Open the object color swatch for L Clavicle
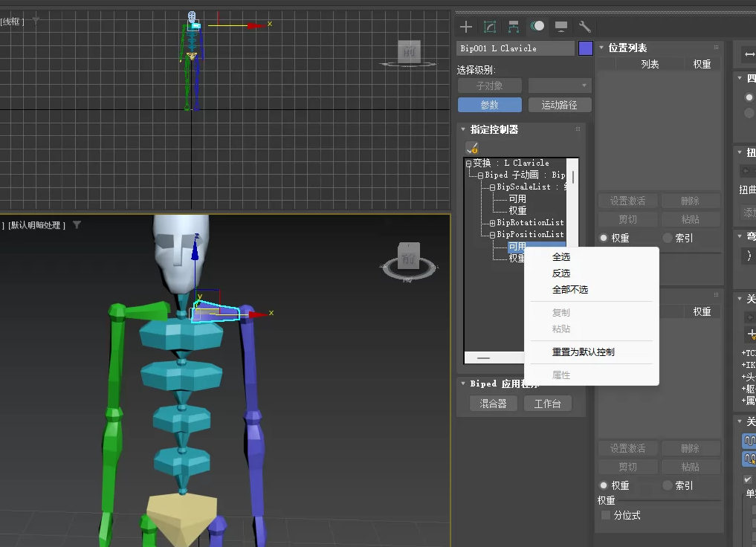The width and height of the screenshot is (756, 547). click(x=586, y=48)
